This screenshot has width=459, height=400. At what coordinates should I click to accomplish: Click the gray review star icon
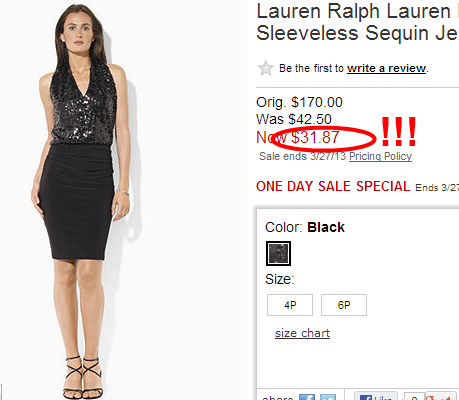pos(266,68)
